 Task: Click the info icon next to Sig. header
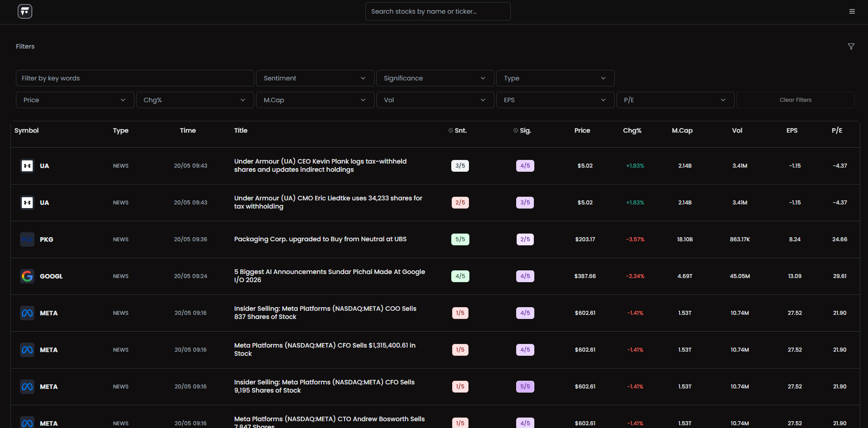tap(516, 130)
